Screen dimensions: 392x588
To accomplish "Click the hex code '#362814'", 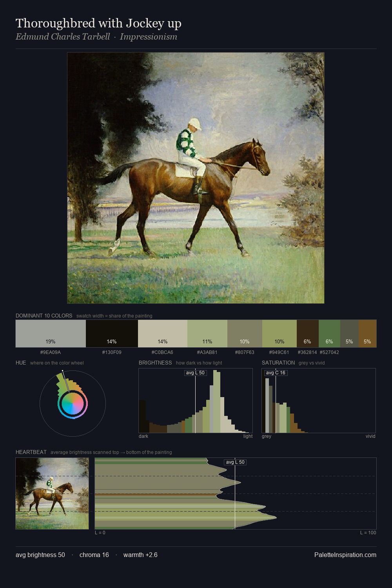I will (x=307, y=352).
